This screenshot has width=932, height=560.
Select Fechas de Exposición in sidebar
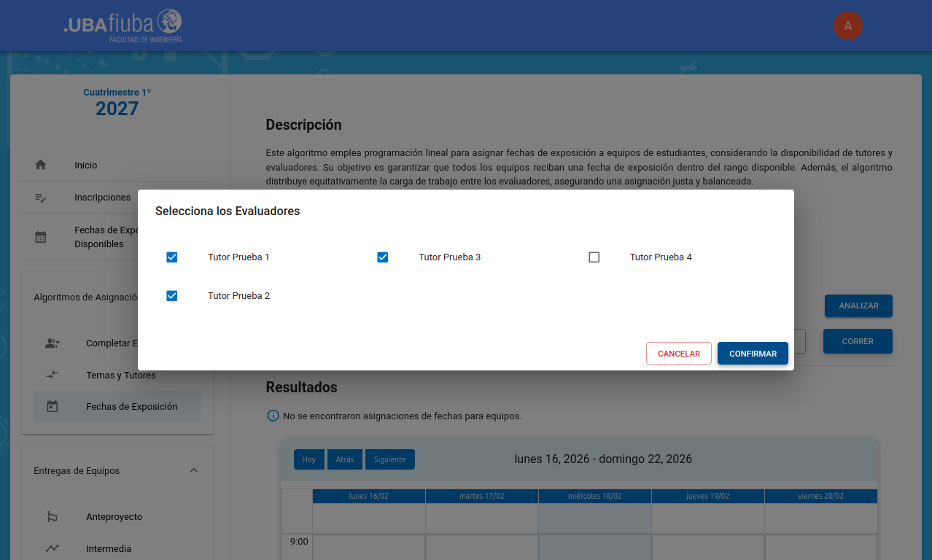[x=131, y=407]
